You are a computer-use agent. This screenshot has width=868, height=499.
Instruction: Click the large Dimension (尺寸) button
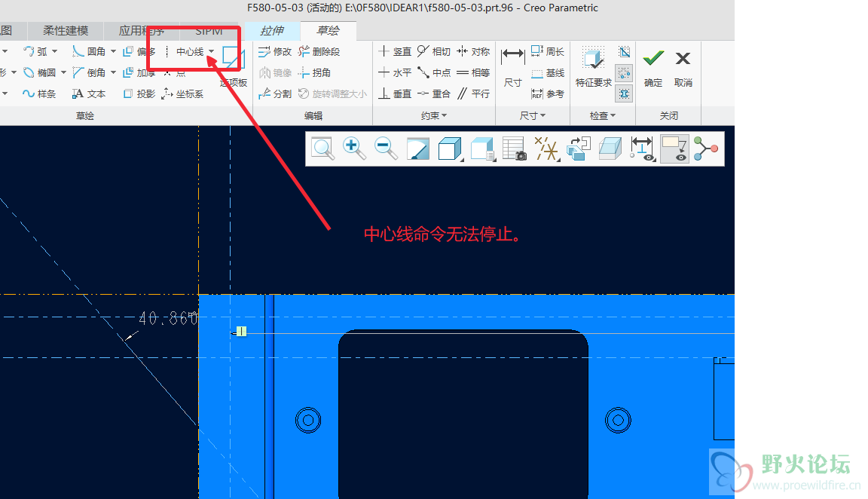point(512,68)
